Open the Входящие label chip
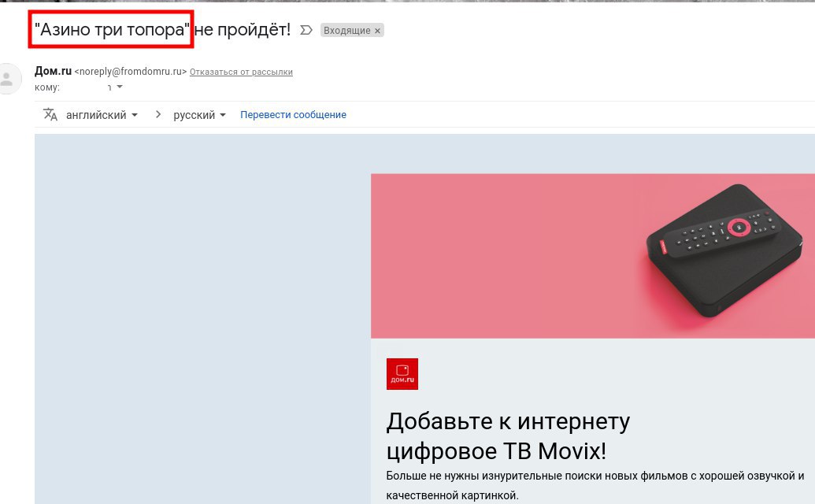The image size is (815, 504). coord(346,31)
